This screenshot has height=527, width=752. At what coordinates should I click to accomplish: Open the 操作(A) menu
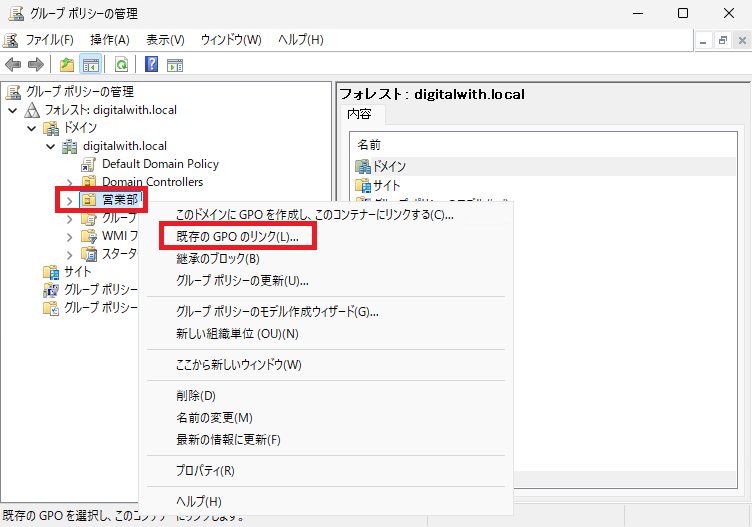110,40
